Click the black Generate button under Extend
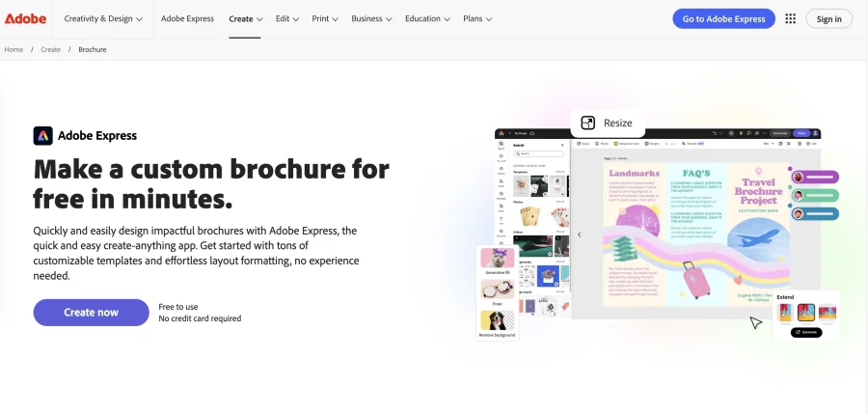 806,332
